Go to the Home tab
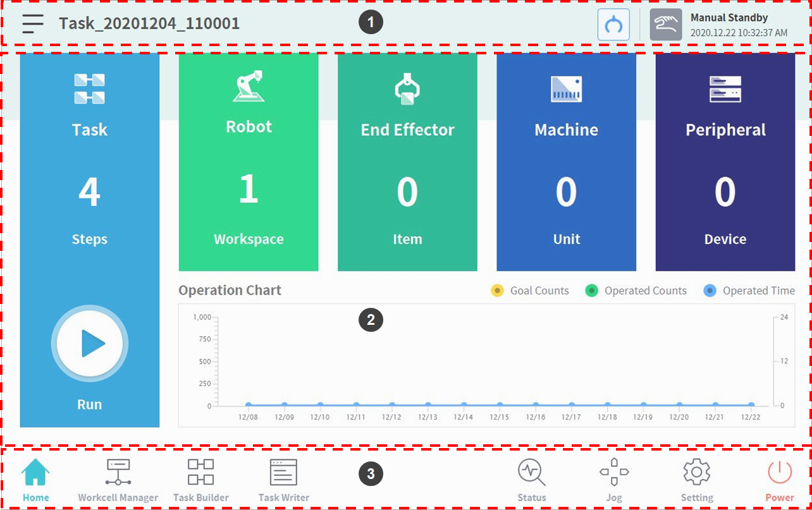 (36, 480)
